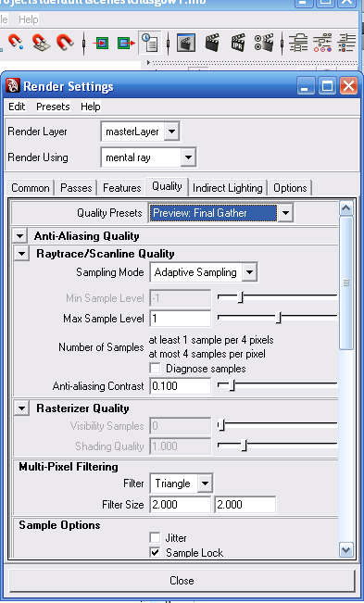The image size is (364, 603).
Task: Switch to the Passes tab
Action: [x=76, y=188]
